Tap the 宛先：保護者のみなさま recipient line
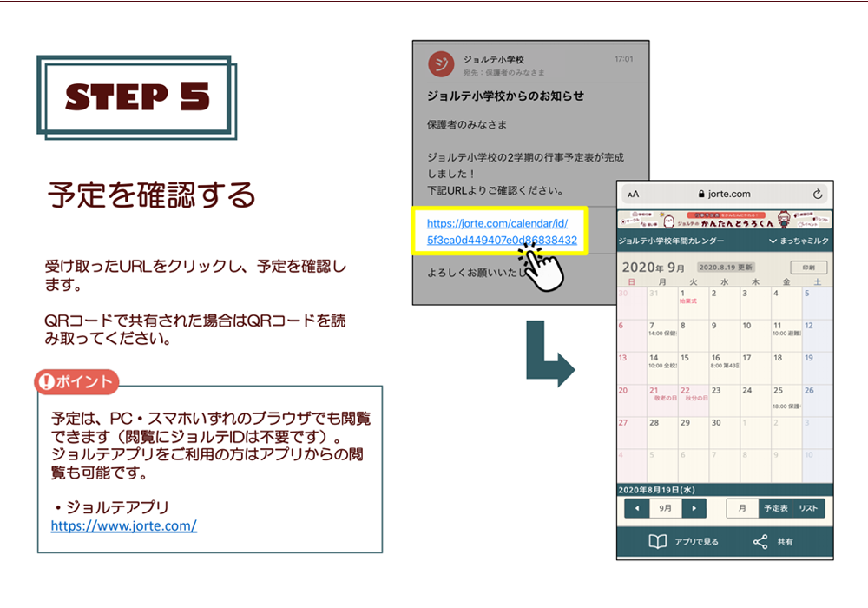 pyautogui.click(x=503, y=73)
